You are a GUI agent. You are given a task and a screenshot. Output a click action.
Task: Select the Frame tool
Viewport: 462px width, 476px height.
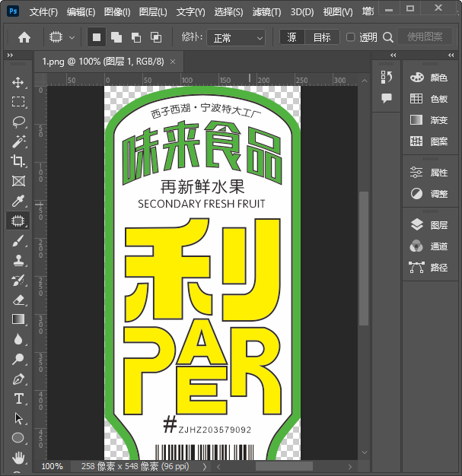pyautogui.click(x=18, y=181)
